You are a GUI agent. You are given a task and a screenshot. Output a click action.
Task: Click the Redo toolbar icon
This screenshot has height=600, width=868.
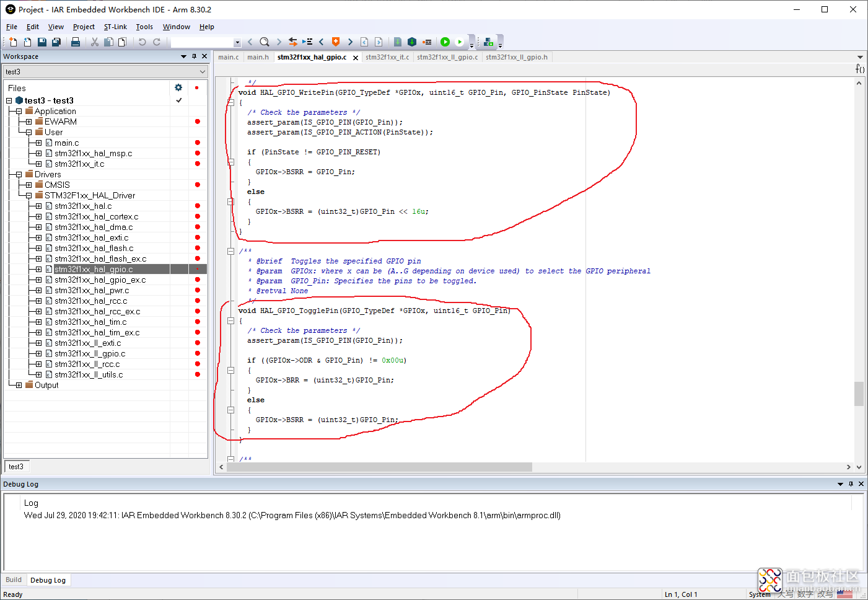click(x=157, y=42)
